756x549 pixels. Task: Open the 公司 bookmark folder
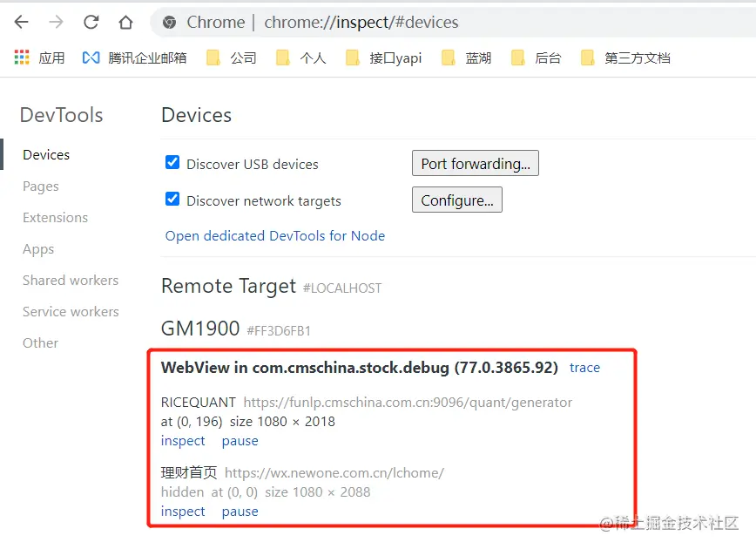[x=232, y=58]
